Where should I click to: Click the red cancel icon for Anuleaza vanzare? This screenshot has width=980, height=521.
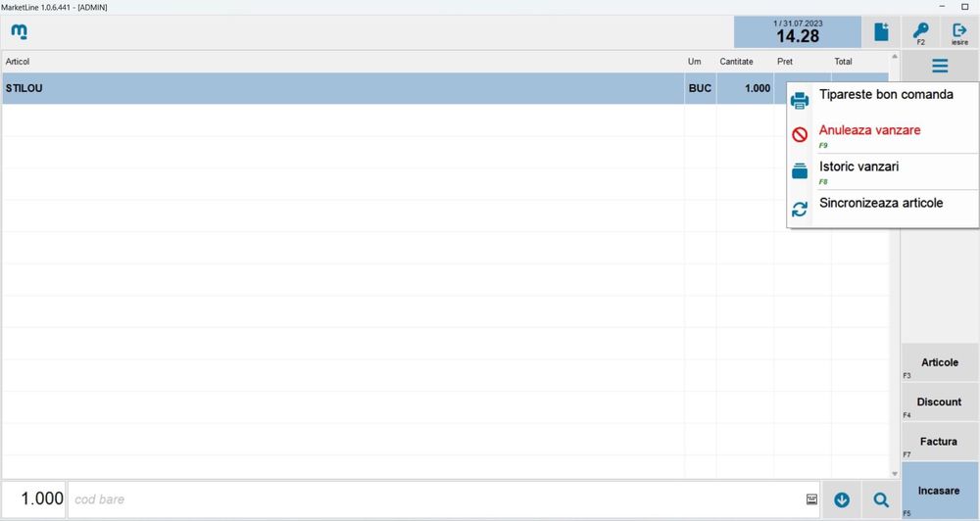click(800, 135)
